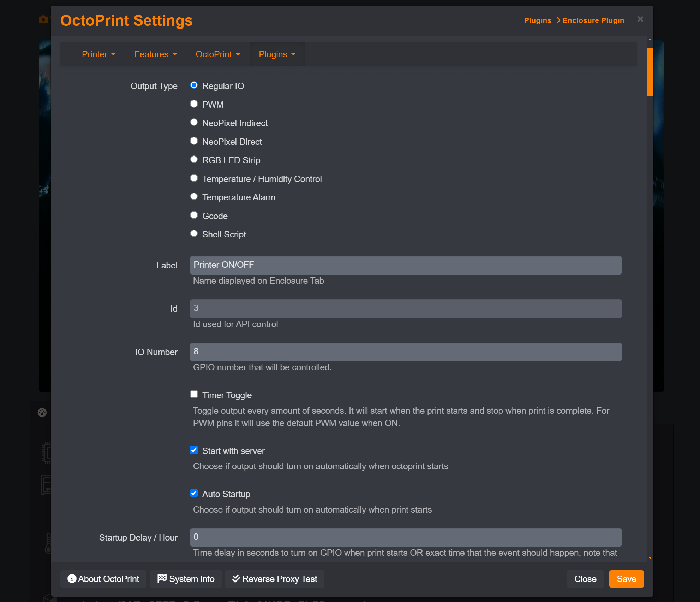Viewport: 700px width, 602px height.
Task: Click the Label text field
Action: 406,265
